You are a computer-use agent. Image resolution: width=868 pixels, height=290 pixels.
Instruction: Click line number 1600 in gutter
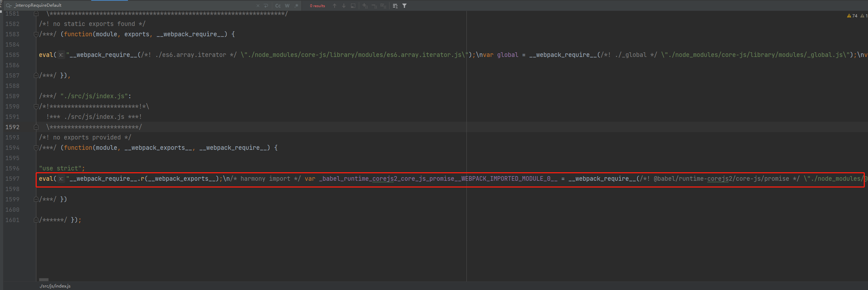(12, 210)
